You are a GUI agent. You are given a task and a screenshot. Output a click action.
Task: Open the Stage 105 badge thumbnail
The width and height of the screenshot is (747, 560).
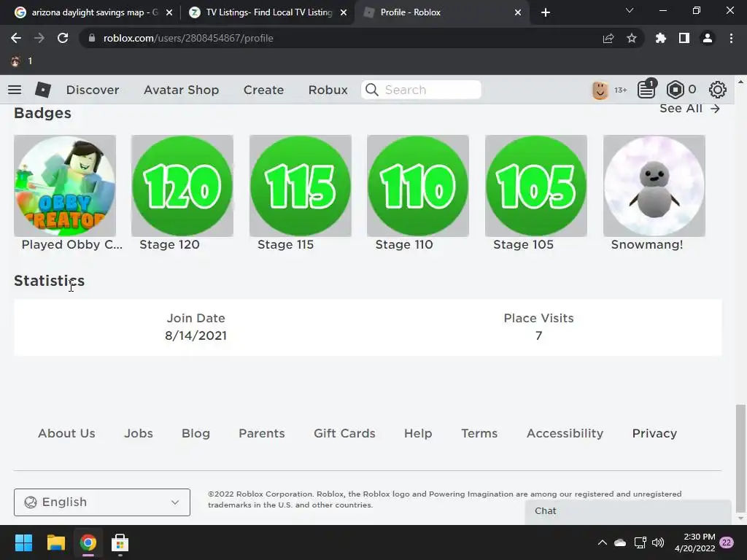click(536, 186)
